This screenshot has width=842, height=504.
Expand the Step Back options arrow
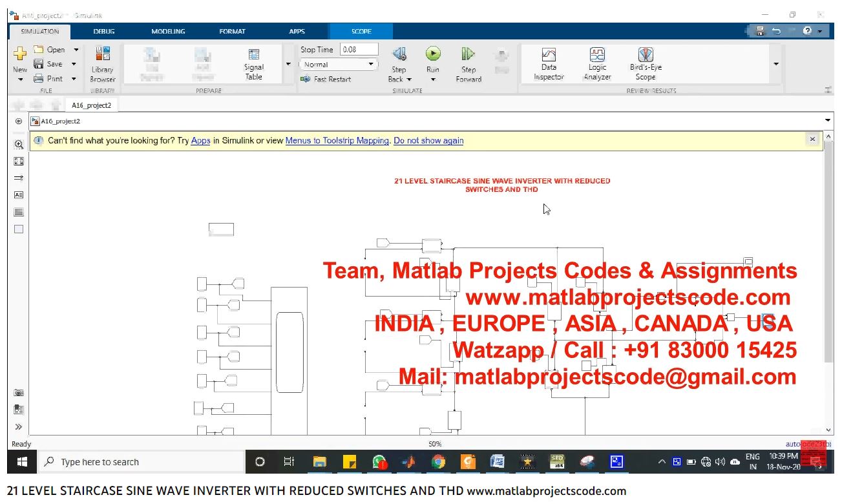(x=409, y=79)
